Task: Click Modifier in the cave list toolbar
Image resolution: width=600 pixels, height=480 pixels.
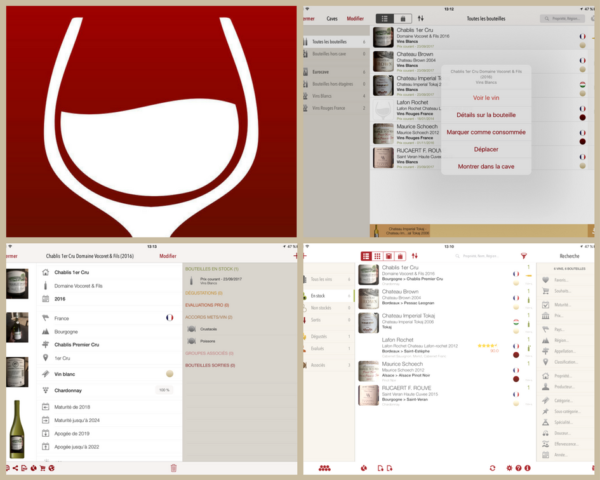Action: pyautogui.click(x=355, y=18)
